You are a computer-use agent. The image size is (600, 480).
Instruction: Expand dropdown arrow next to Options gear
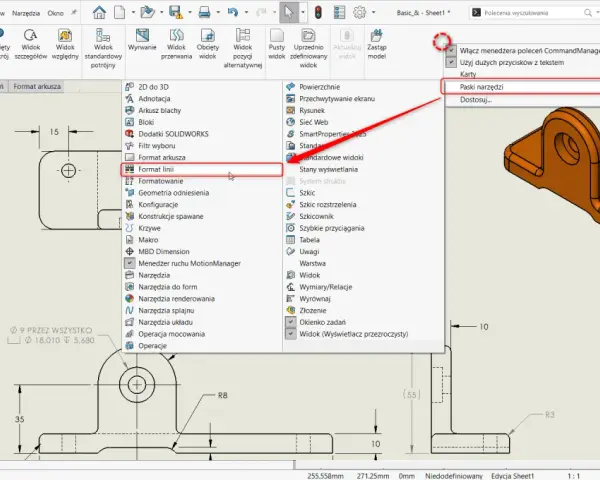pyautogui.click(x=373, y=13)
